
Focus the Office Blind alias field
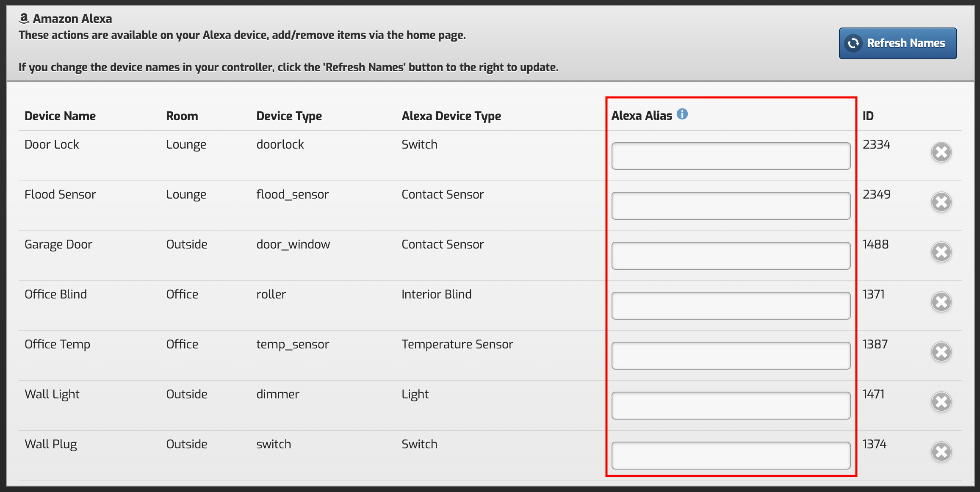(731, 306)
